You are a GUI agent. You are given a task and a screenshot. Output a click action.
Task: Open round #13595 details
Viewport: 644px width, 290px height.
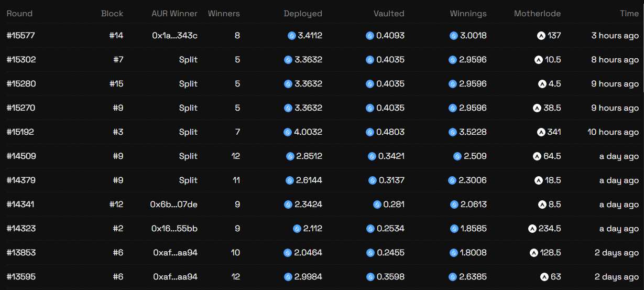coord(21,277)
